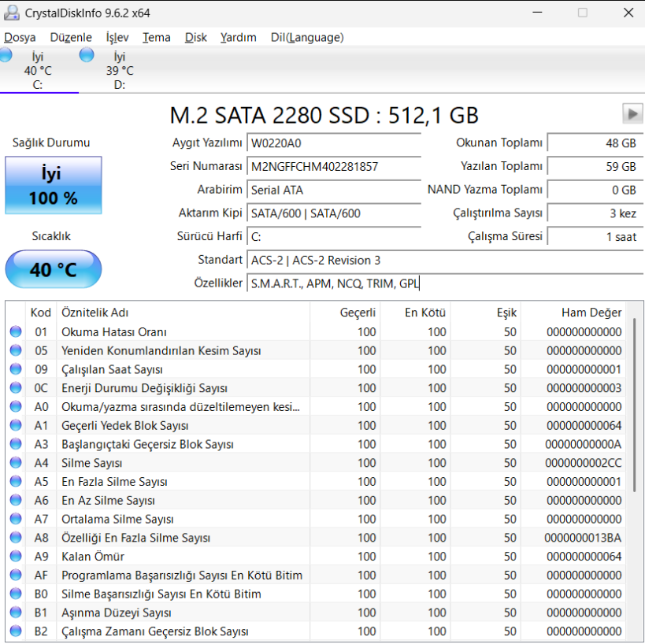Click the Sürücü Harfi field C:
This screenshot has width=645, height=644.
[x=334, y=237]
